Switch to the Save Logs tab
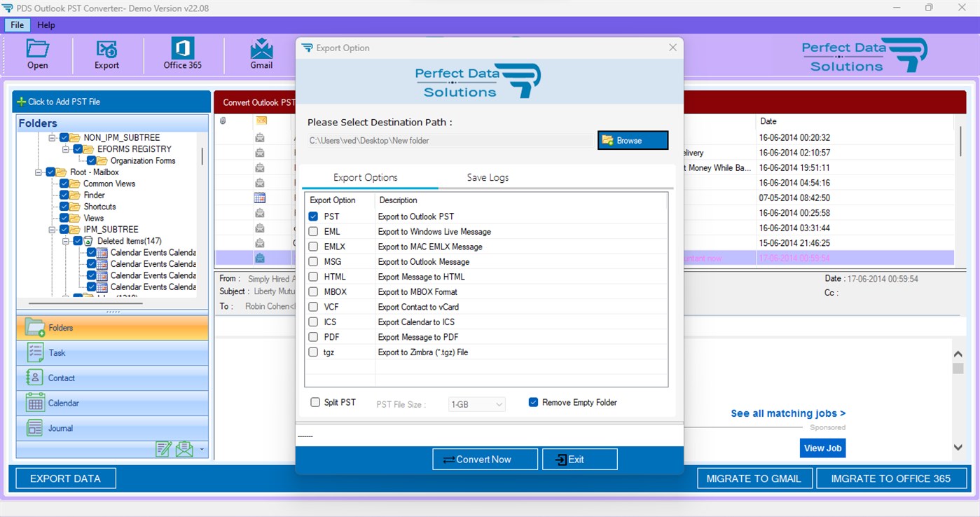Screen dimensions: 980x517 coord(487,177)
